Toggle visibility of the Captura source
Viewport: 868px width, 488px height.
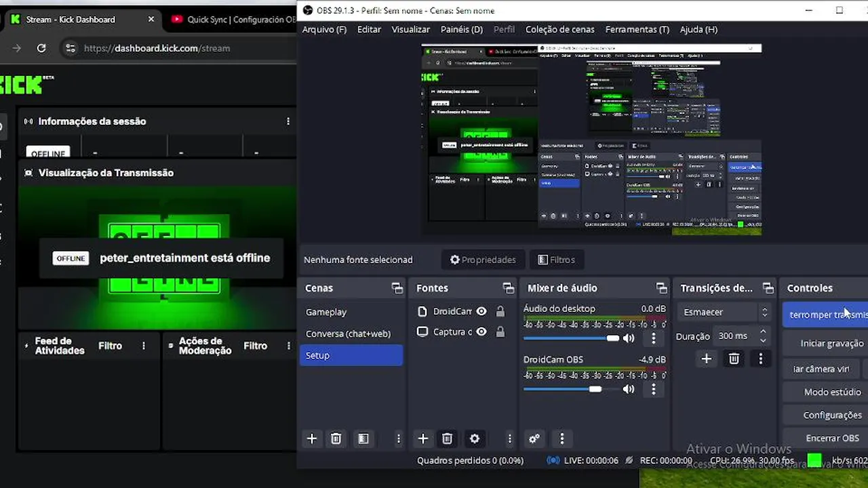(481, 332)
